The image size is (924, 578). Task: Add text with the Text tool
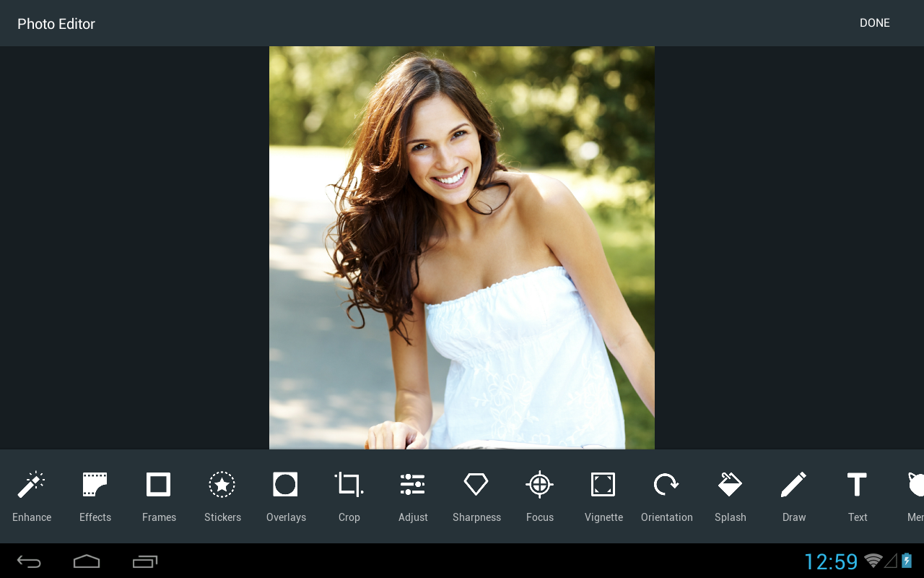point(858,496)
